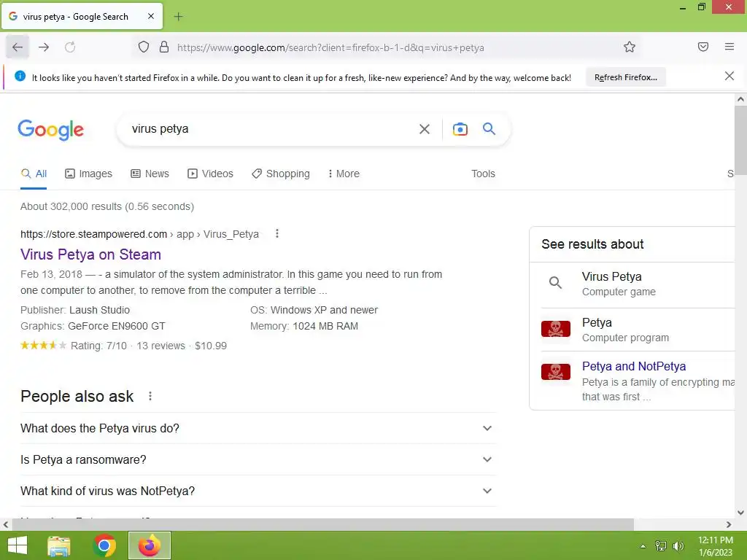
Task: Reload the page with refresh icon
Action: coord(70,47)
